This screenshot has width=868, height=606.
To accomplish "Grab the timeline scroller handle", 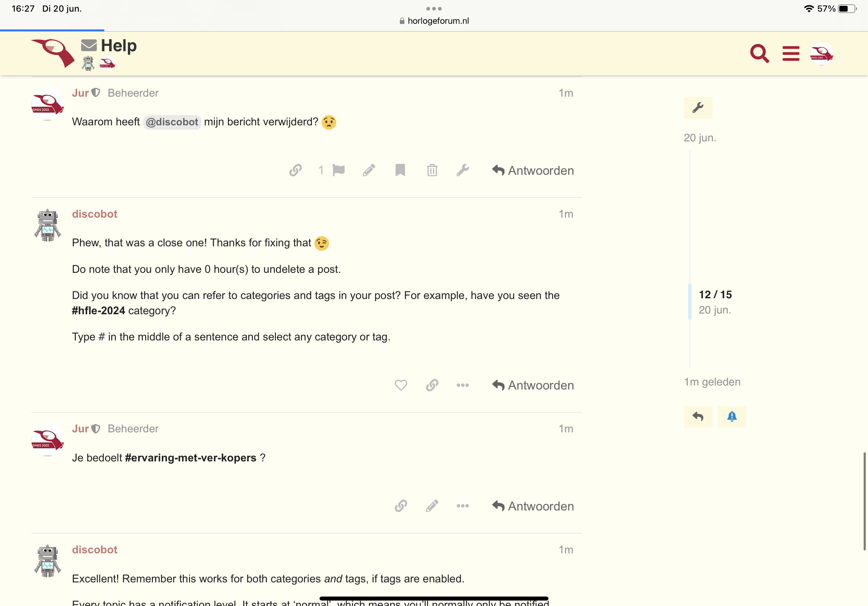I will point(690,302).
